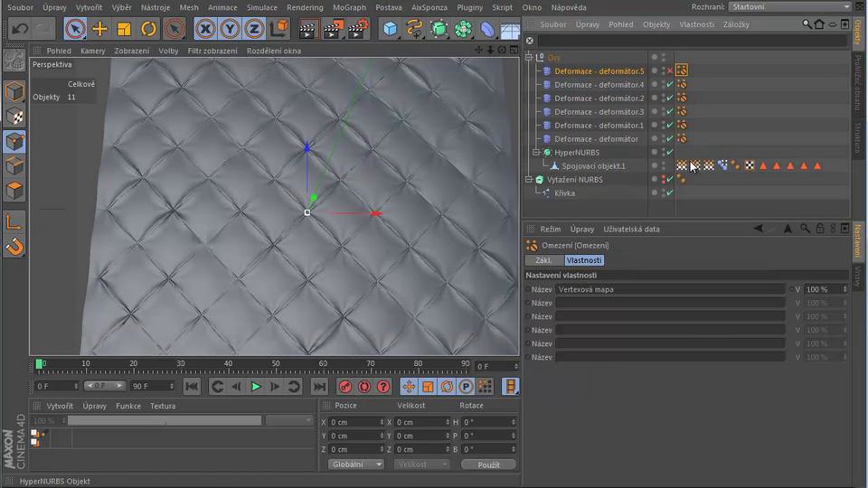The width and height of the screenshot is (868, 488).
Task: Click the record keyframe button
Action: pyautogui.click(x=345, y=387)
